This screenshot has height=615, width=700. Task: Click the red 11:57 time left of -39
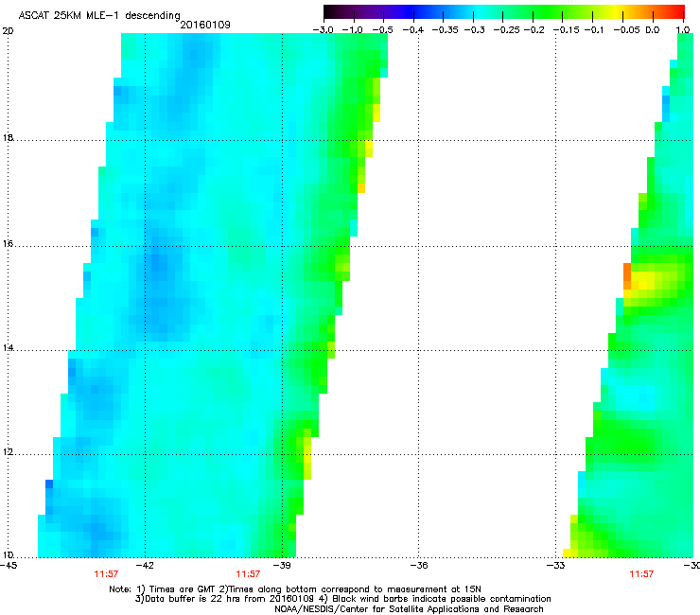pyautogui.click(x=248, y=574)
